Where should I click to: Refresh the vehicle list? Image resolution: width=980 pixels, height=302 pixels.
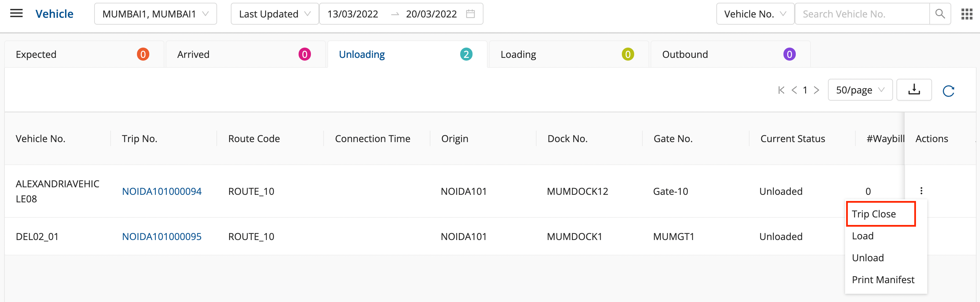948,91
